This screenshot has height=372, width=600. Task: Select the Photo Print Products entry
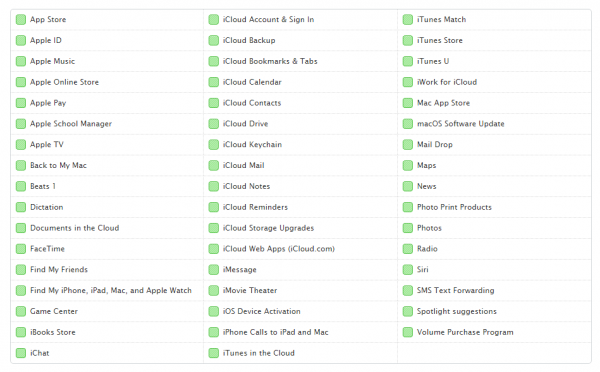click(454, 207)
